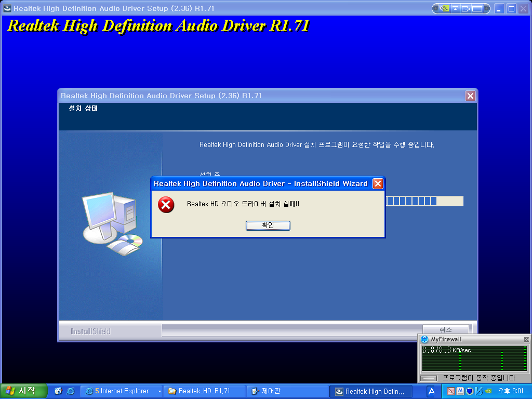Click the Realtek HD 오디오 드라이버 설치 실패!! message

(243, 204)
